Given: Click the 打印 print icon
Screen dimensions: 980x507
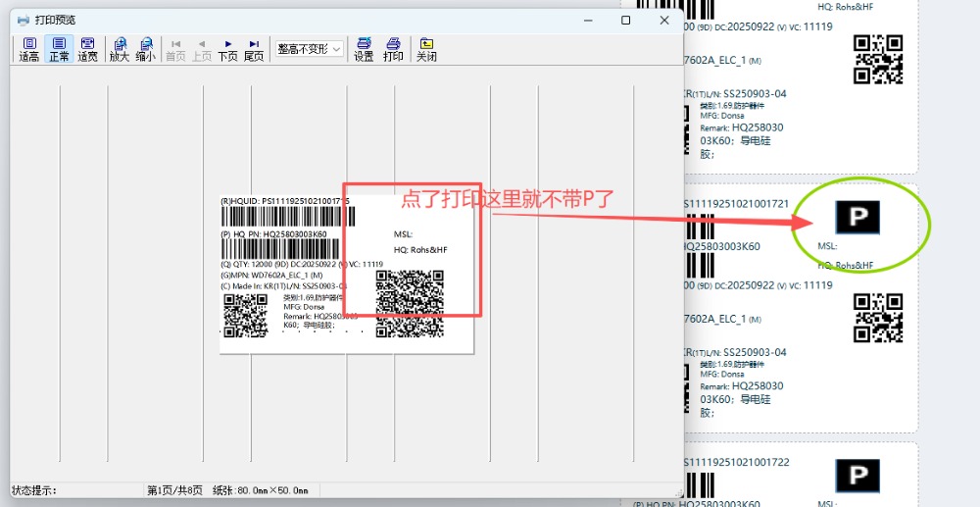Looking at the screenshot, I should coord(393,49).
